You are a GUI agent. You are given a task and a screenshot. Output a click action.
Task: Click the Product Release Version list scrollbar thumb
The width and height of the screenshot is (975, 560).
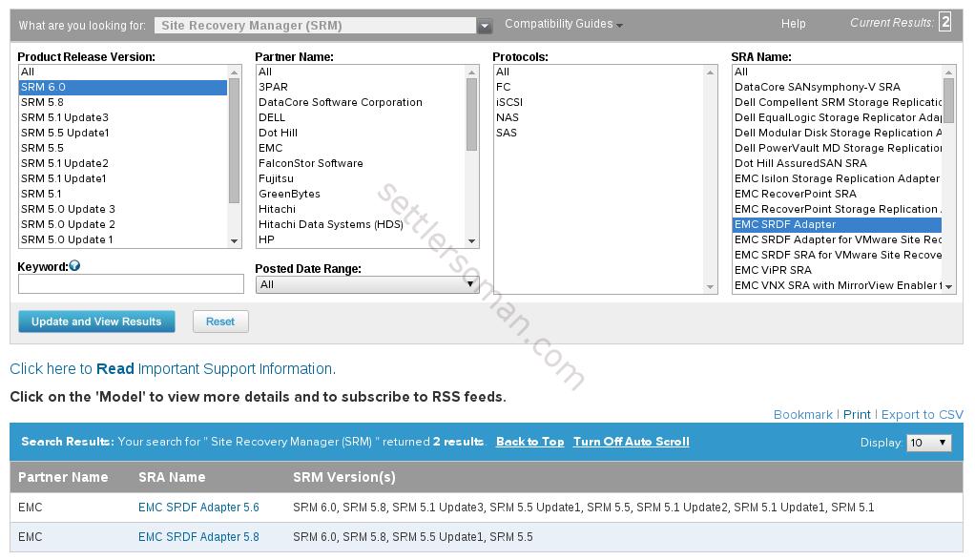point(234,140)
